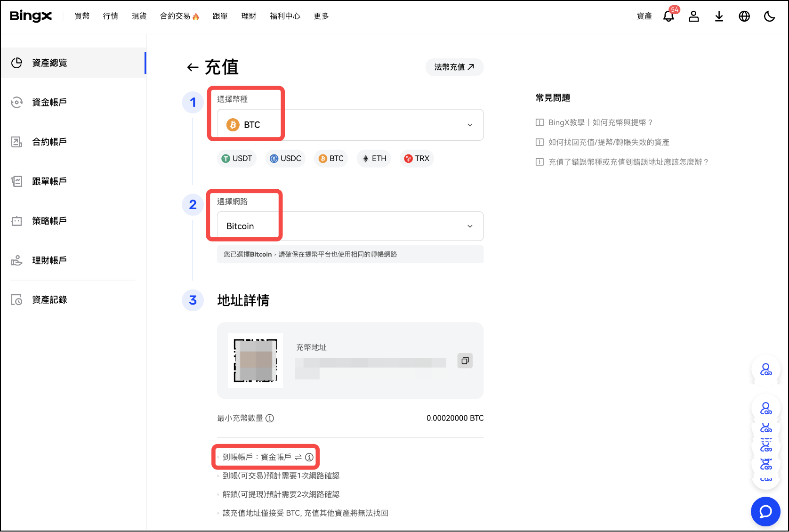
Task: Select BTC quick coin chip
Action: [331, 158]
